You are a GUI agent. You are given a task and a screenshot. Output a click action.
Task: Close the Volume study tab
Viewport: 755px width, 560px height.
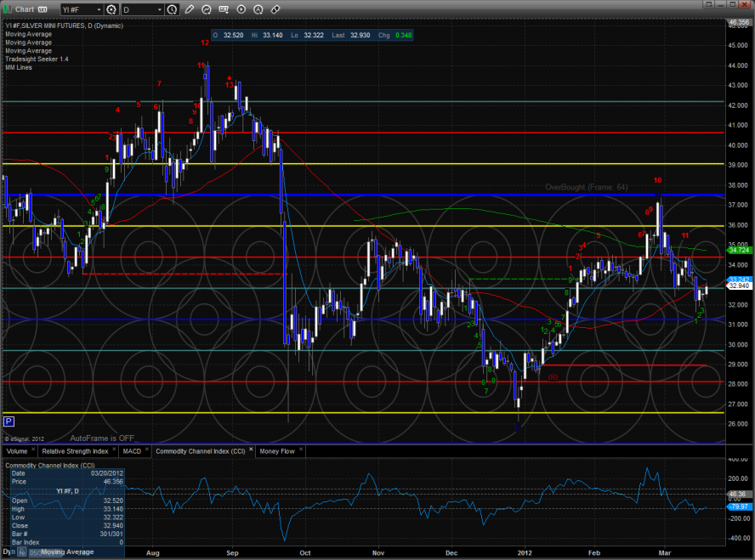(32, 451)
